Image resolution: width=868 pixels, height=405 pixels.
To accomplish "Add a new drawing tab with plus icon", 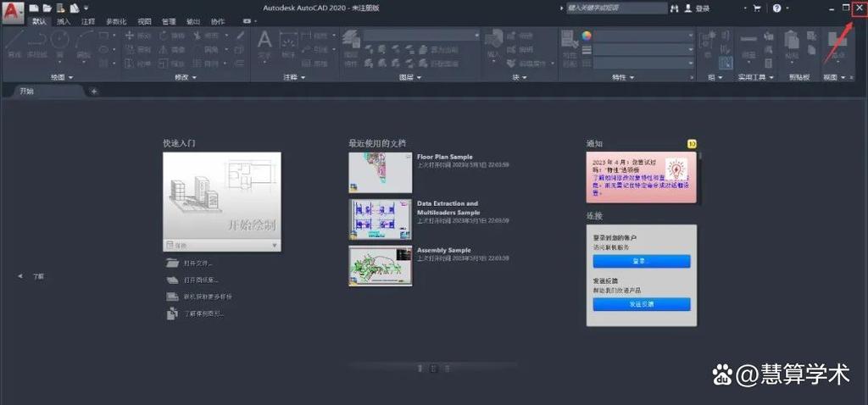I will pyautogui.click(x=94, y=91).
